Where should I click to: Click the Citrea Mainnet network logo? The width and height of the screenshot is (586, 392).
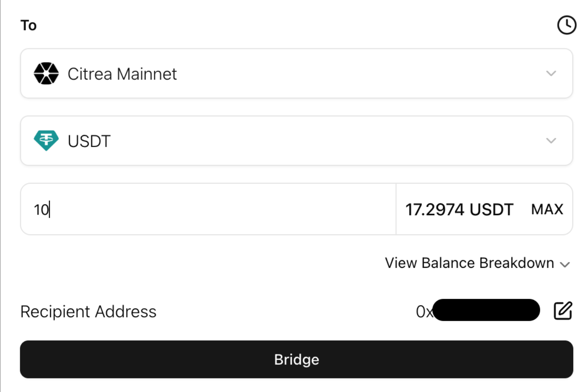click(x=46, y=73)
